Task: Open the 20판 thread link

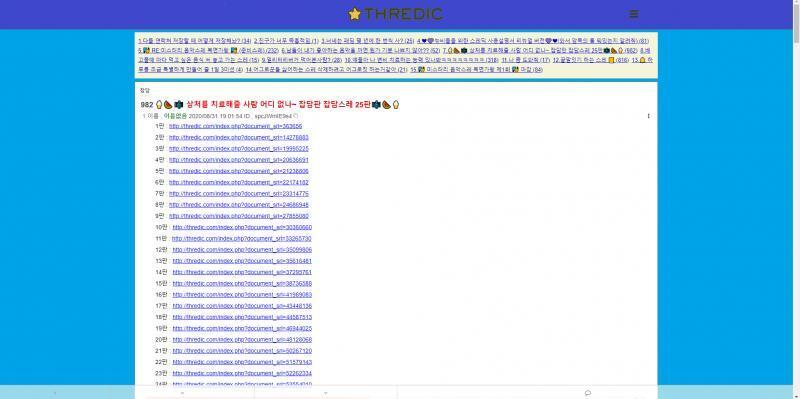Action: [242, 340]
